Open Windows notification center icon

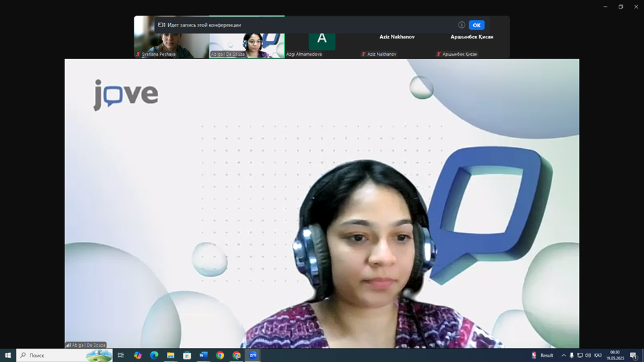633,355
